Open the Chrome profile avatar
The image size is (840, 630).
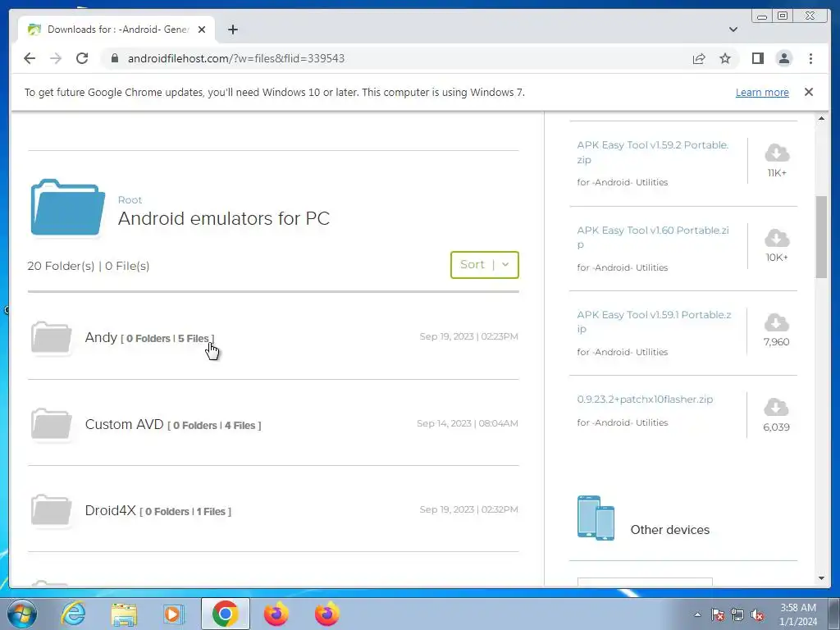point(783,58)
